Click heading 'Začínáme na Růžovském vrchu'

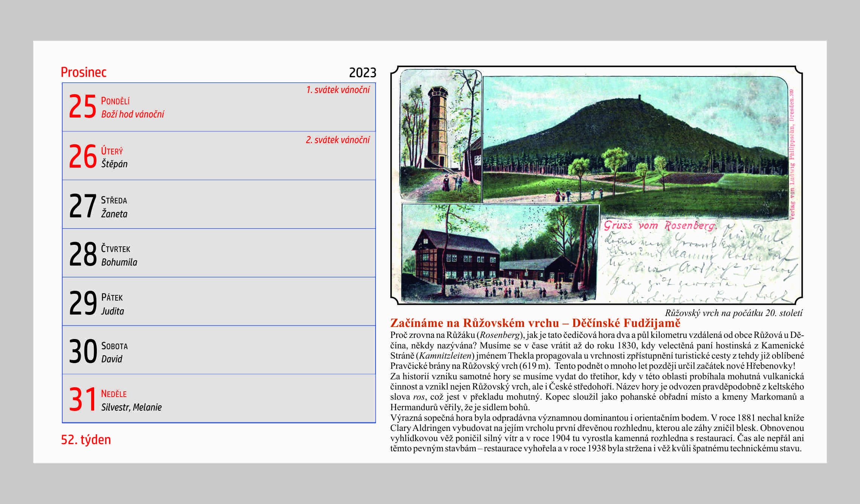[475, 323]
